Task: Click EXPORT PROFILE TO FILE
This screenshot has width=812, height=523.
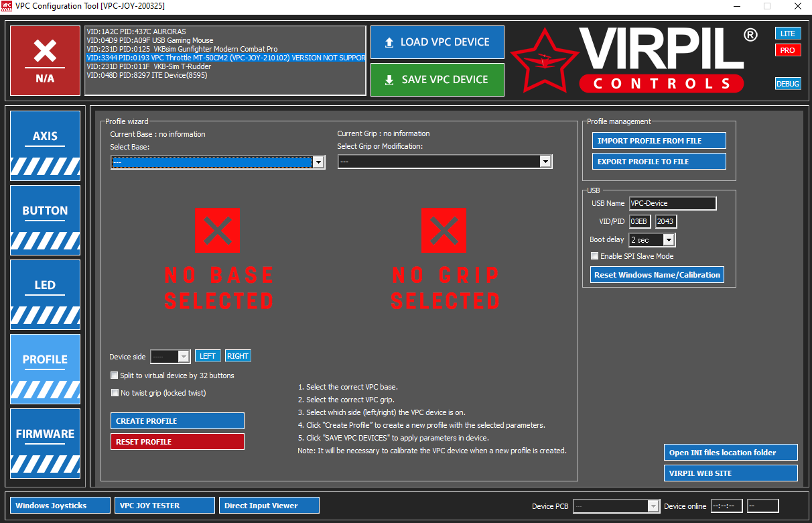Action: (659, 162)
